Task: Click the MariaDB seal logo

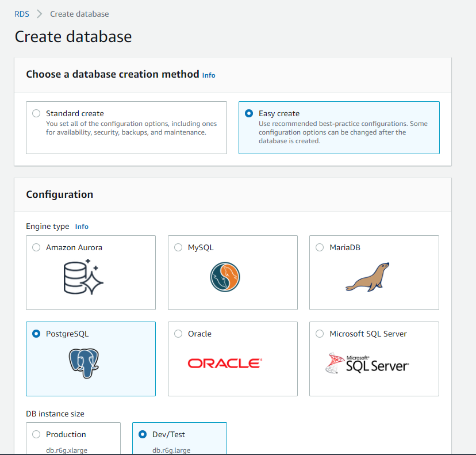Action: 367,277
